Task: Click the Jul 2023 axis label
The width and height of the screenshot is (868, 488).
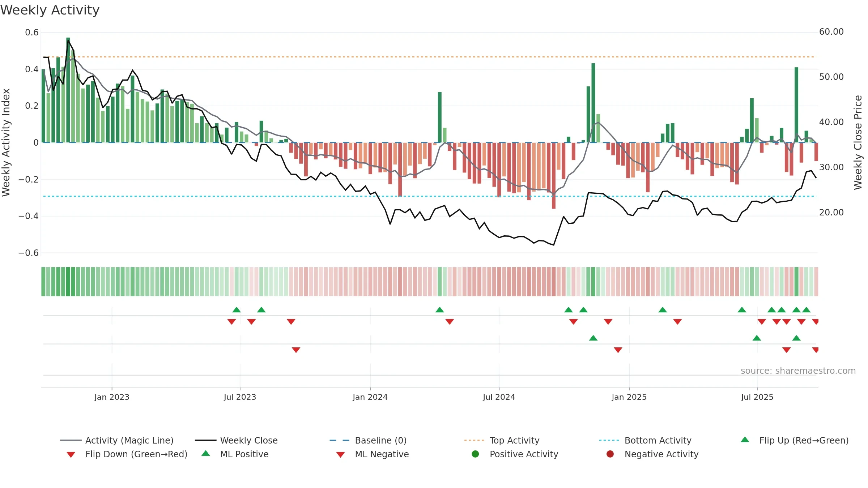Action: tap(240, 397)
